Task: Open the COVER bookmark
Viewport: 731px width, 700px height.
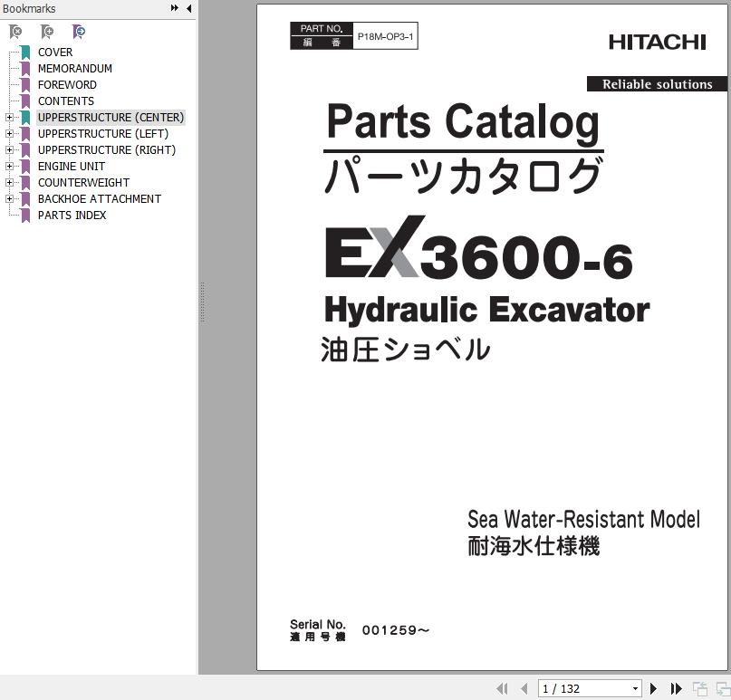Action: point(55,53)
